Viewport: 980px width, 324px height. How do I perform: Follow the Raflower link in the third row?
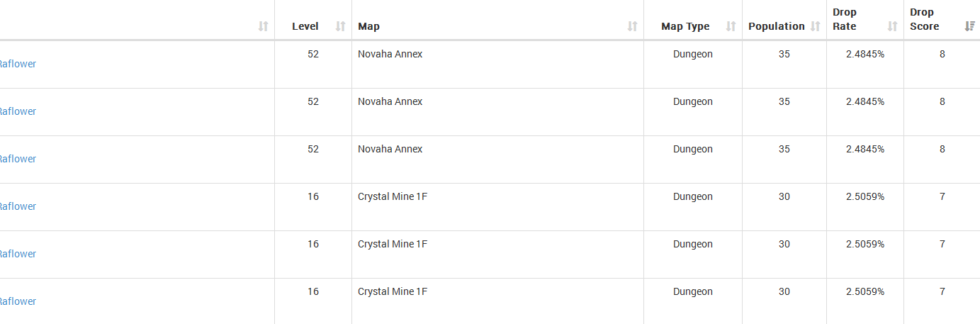pyautogui.click(x=17, y=159)
